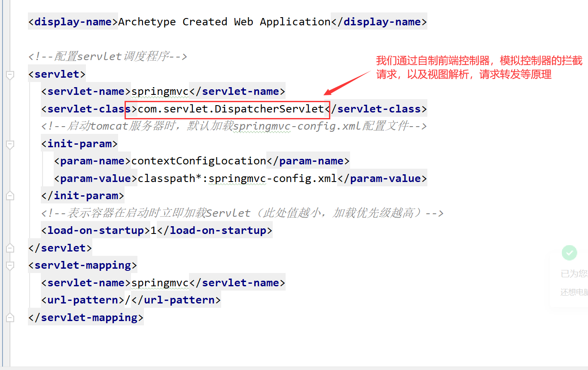
Task: Click the closing </servlet-class> tag
Action: (376, 109)
